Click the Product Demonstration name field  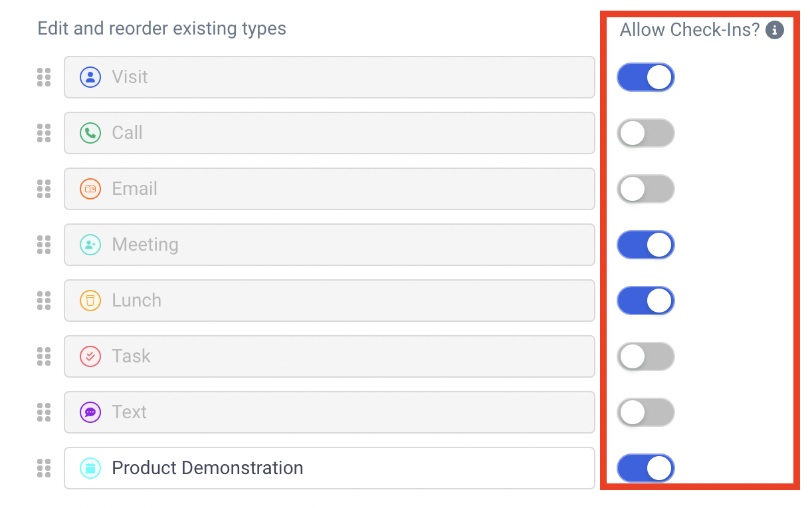330,468
